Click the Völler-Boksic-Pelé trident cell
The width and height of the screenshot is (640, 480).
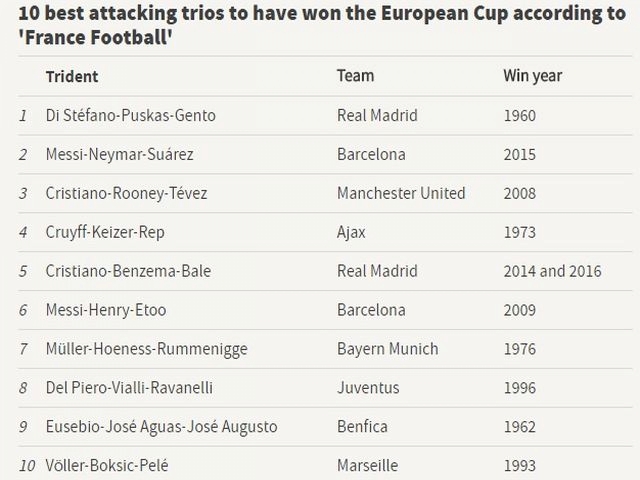pos(107,466)
